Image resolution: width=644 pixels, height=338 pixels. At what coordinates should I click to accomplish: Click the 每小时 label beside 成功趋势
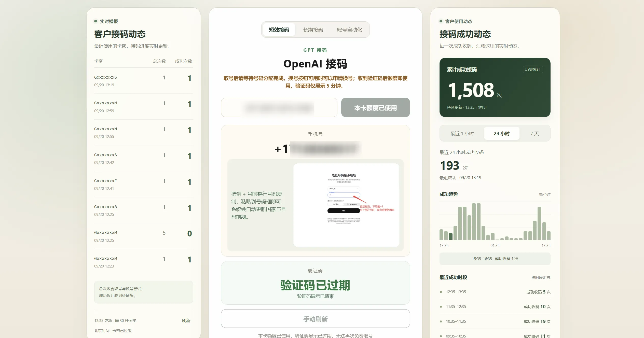pyautogui.click(x=544, y=194)
